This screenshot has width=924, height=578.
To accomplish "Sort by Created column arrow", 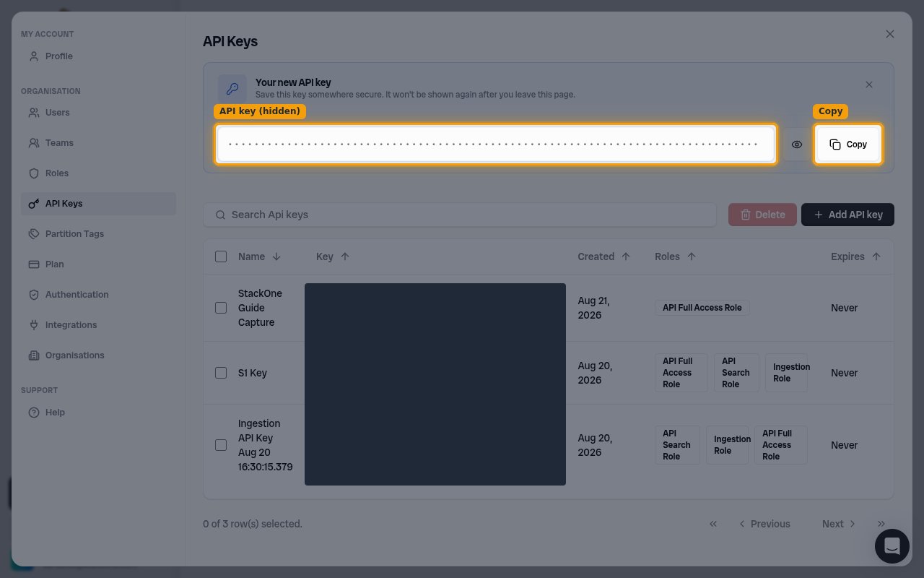I will pos(626,256).
